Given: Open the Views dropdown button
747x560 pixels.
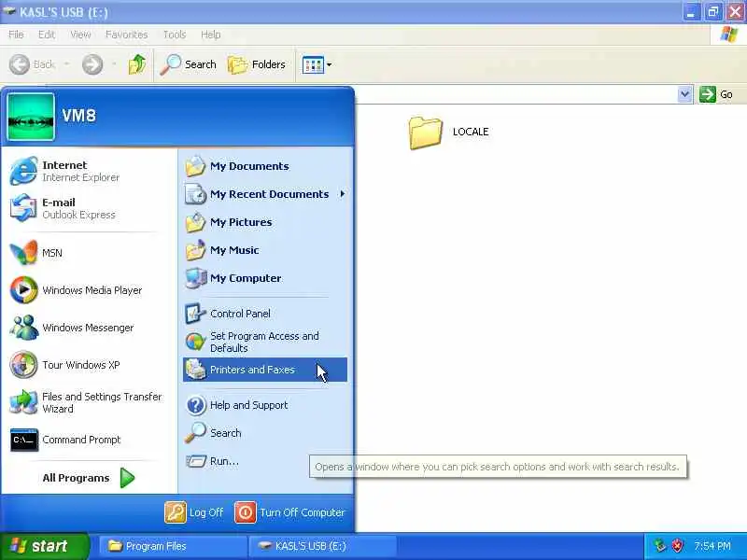Looking at the screenshot, I should point(317,64).
